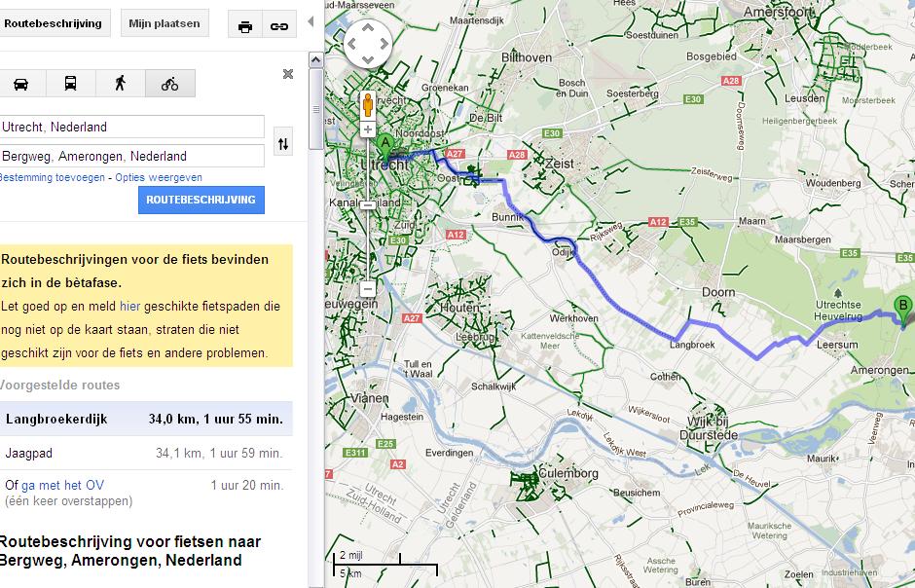The width and height of the screenshot is (915, 588).
Task: Expand Opties weergeven link
Action: tap(159, 177)
